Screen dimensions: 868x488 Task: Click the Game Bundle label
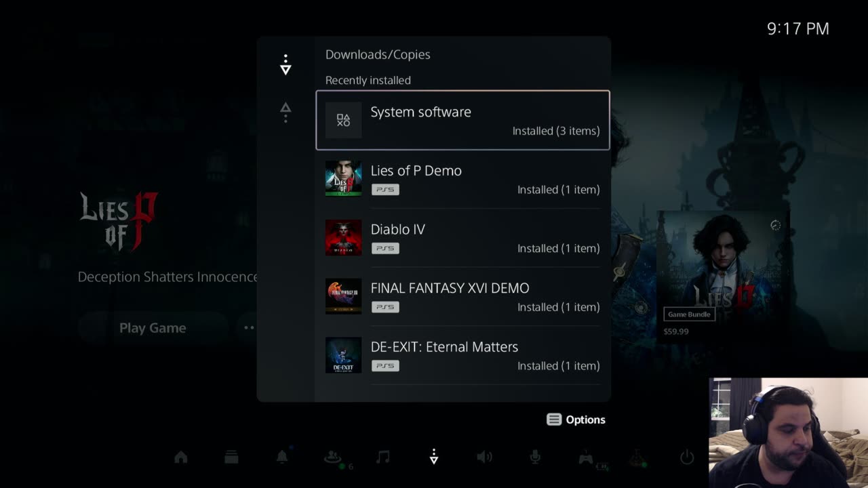(689, 314)
